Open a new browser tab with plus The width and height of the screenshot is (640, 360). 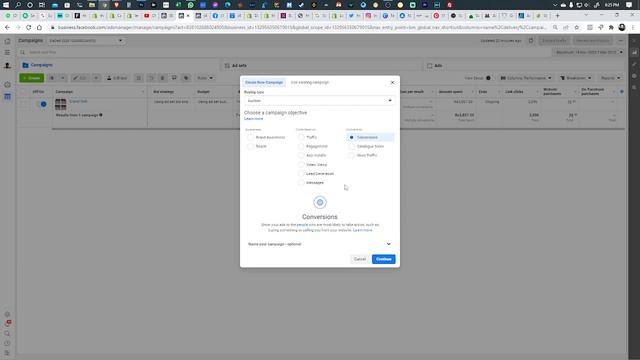pyautogui.click(x=557, y=16)
